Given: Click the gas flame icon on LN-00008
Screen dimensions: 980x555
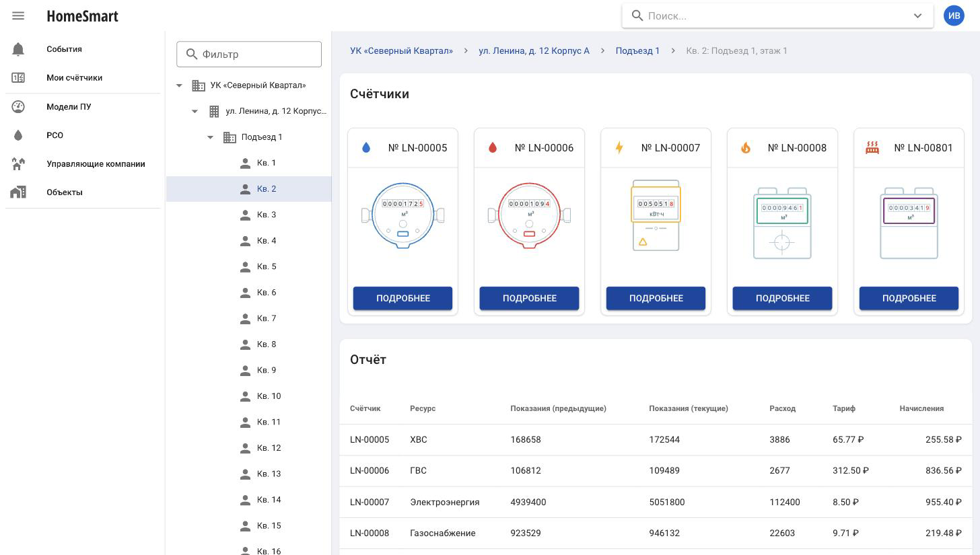Looking at the screenshot, I should (x=746, y=148).
